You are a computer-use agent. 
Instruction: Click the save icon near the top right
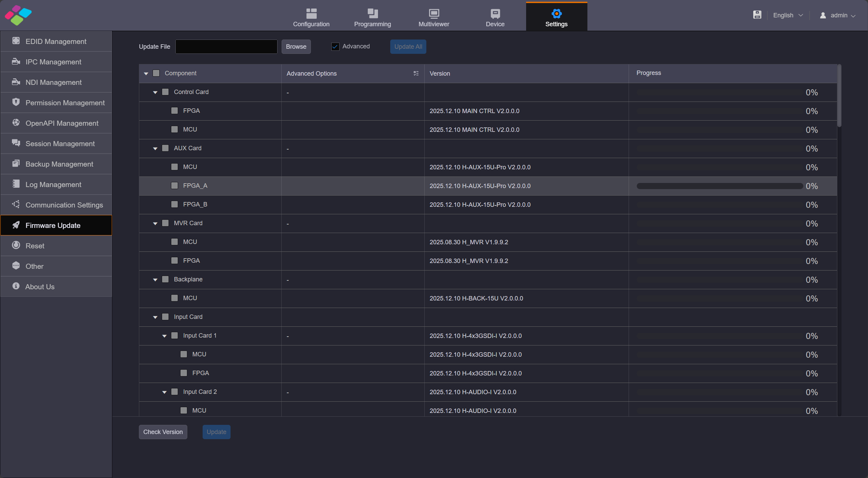tap(757, 15)
